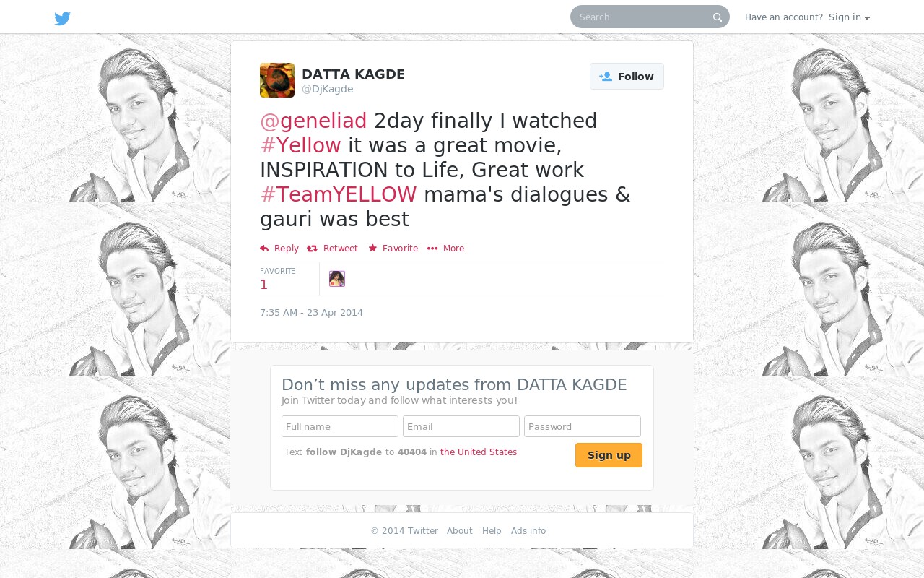Open the #TeamYELLOW hashtag
The image size is (924, 578).
pyautogui.click(x=339, y=194)
